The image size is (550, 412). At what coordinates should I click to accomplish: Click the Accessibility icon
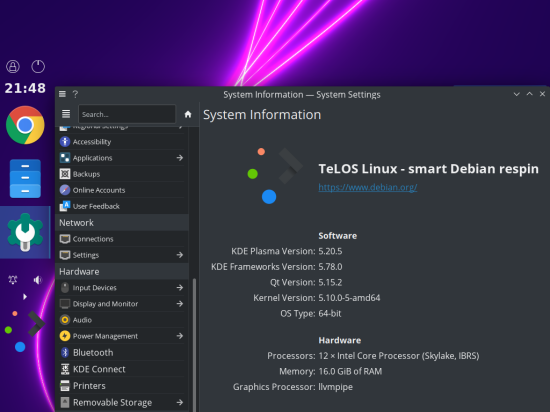[65, 142]
